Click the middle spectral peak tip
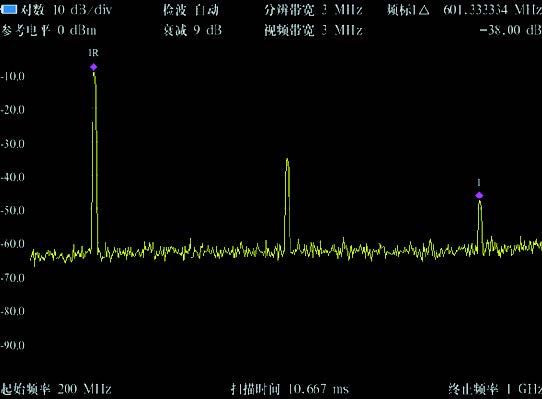The width and height of the screenshot is (542, 399). pos(287,160)
